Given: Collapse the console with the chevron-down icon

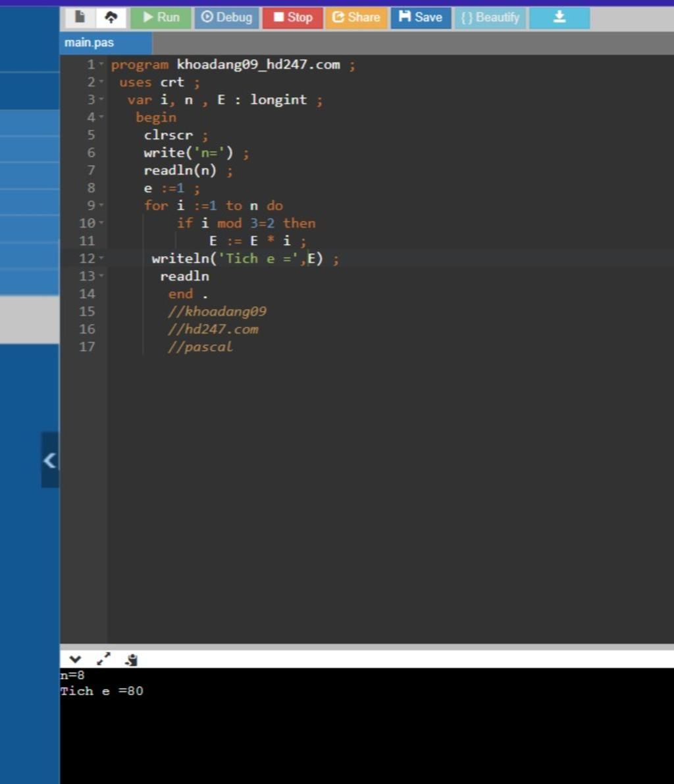Looking at the screenshot, I should [75, 660].
